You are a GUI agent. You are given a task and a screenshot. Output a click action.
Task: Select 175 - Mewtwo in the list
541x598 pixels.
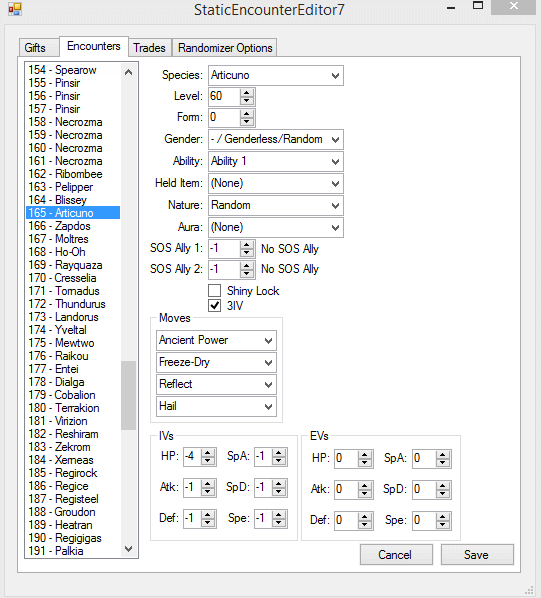[x=73, y=343]
